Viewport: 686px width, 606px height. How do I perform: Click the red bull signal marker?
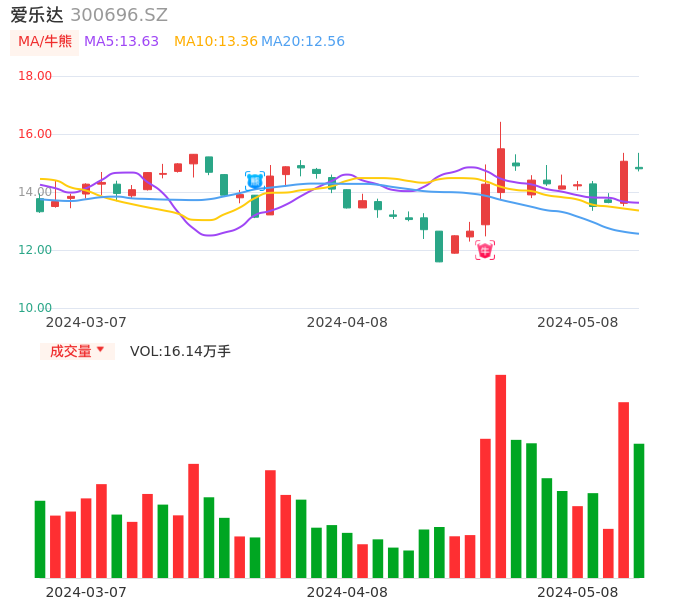(485, 250)
